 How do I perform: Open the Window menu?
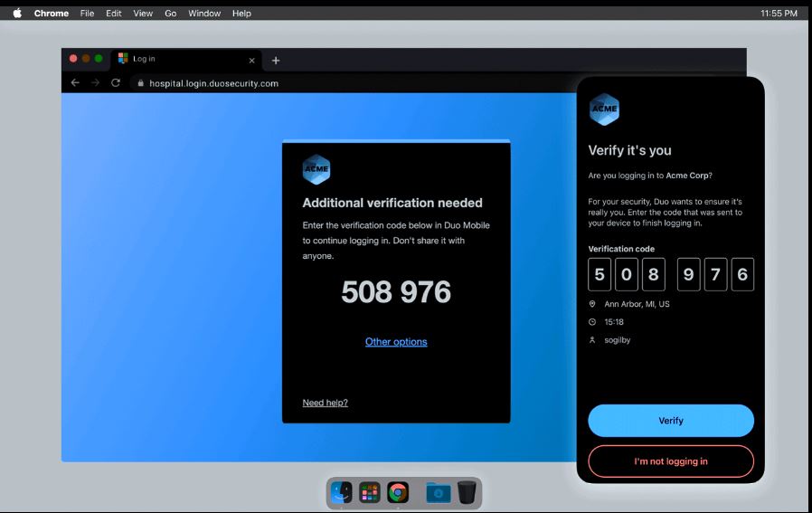(x=204, y=14)
